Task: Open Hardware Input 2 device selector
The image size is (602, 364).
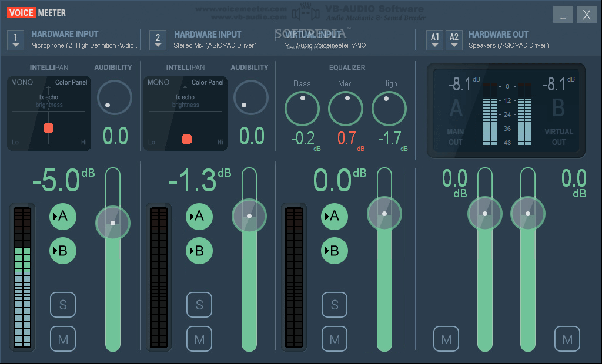Action: coord(158,39)
